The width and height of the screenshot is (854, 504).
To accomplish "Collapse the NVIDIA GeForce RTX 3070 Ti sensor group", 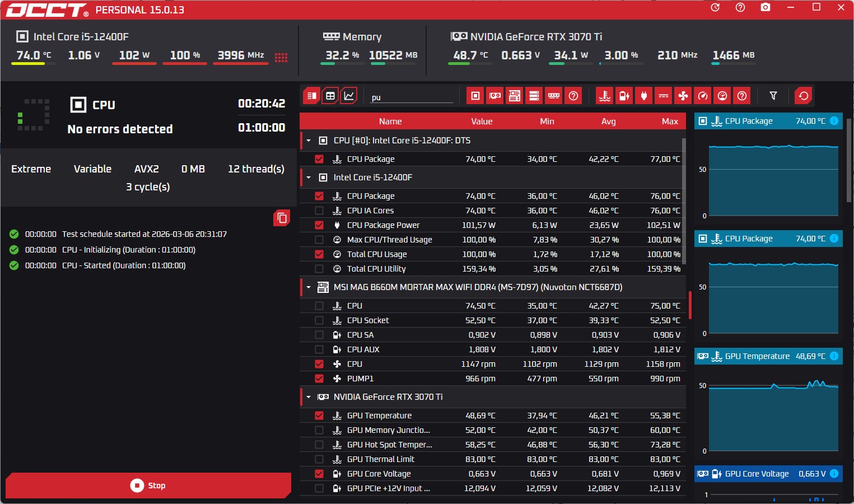I will tap(309, 397).
